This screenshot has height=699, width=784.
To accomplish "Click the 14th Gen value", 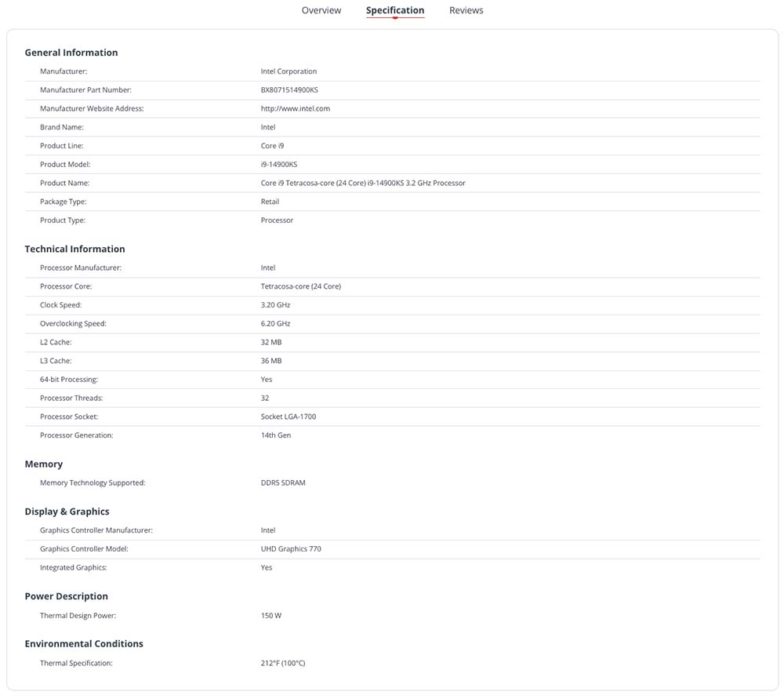I will coord(275,435).
